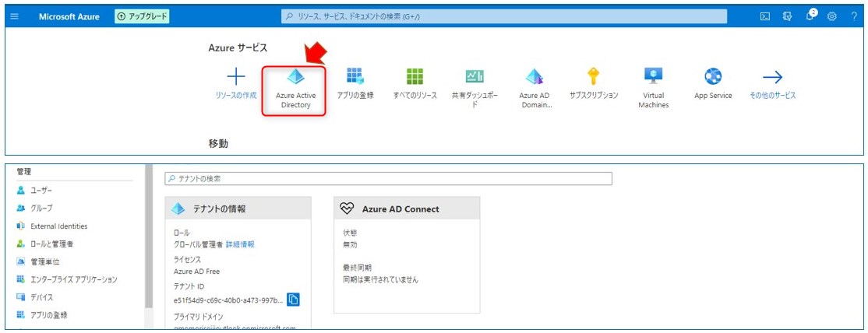Open すべてのリソース grid icon
This screenshot has height=333, width=868.
[415, 76]
